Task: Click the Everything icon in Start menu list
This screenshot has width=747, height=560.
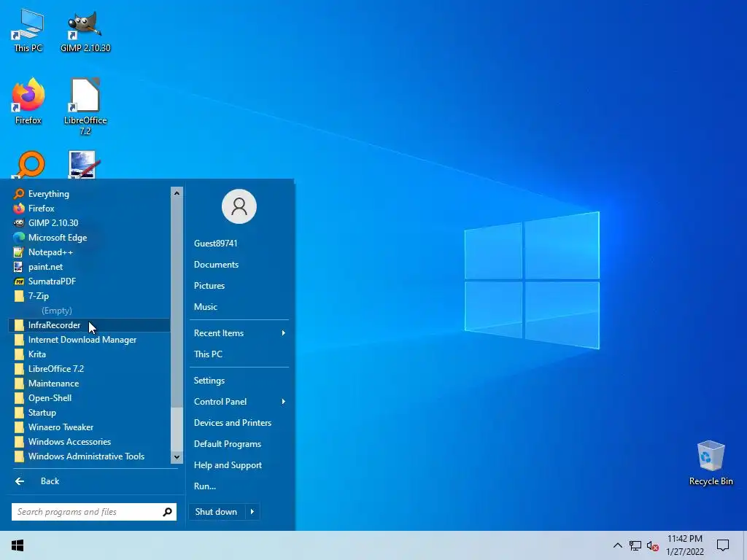Action: (18, 194)
